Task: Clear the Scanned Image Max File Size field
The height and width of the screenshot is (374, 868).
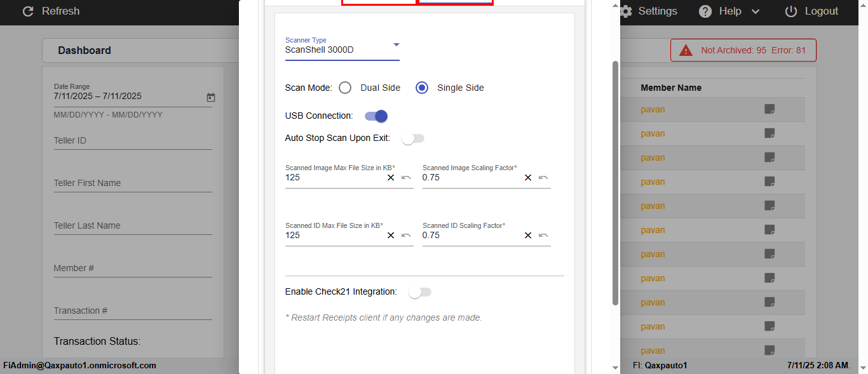Action: tap(391, 178)
